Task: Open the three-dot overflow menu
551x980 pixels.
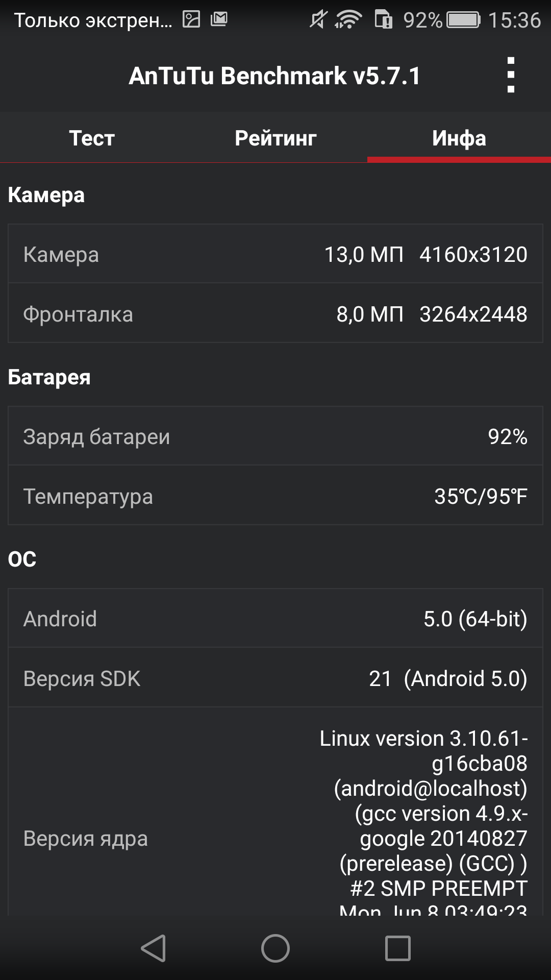Action: [x=511, y=75]
